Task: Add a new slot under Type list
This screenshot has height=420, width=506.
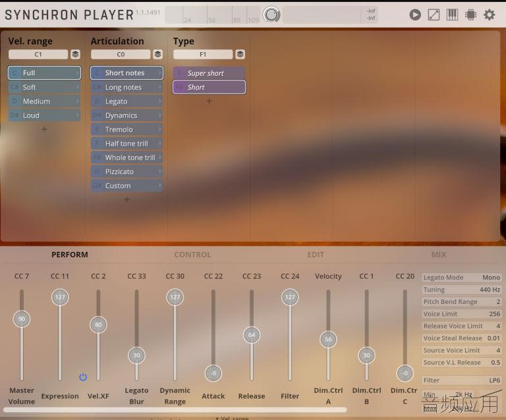Action: tap(209, 102)
